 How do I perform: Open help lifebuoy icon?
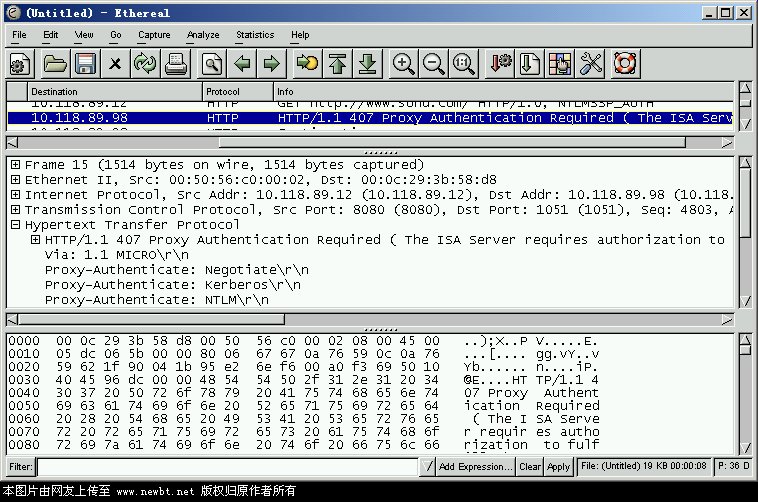point(625,63)
